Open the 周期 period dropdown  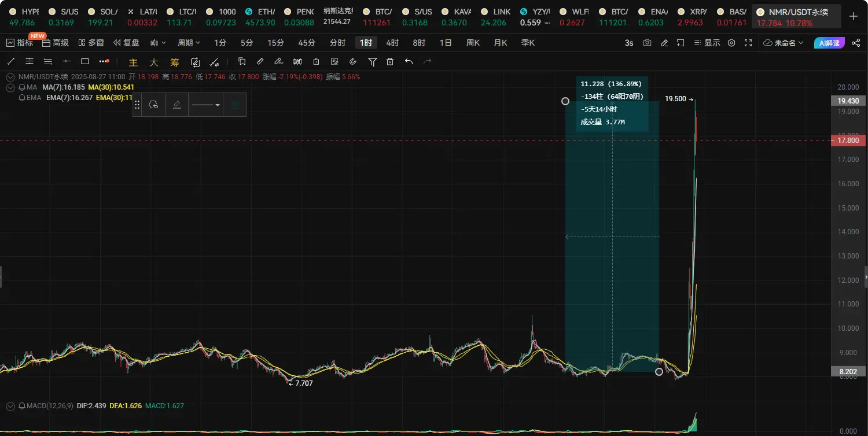(189, 43)
